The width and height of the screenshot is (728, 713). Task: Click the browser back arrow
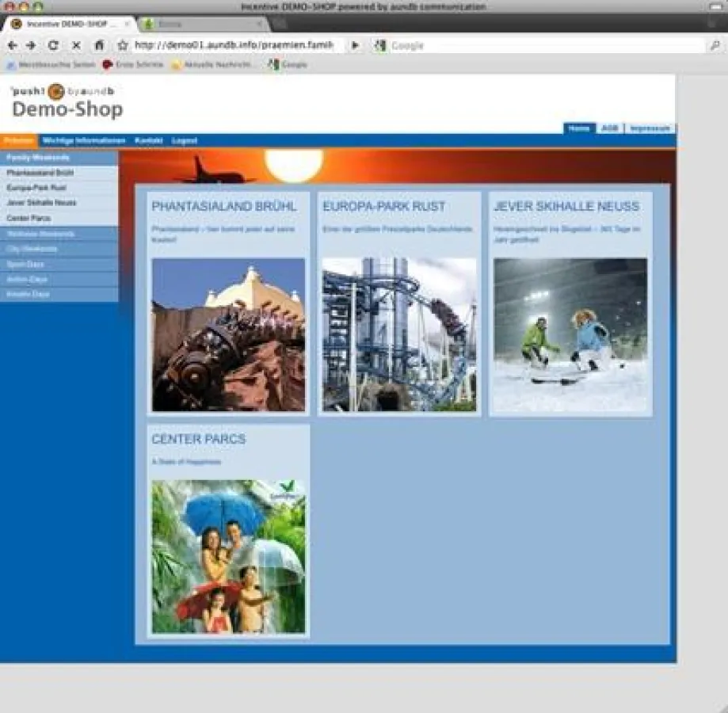12,46
